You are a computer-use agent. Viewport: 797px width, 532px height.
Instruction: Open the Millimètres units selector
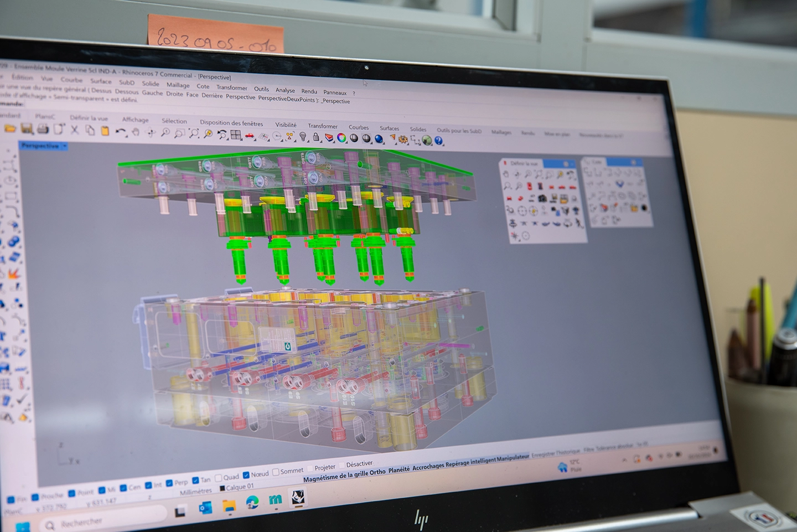click(x=195, y=491)
